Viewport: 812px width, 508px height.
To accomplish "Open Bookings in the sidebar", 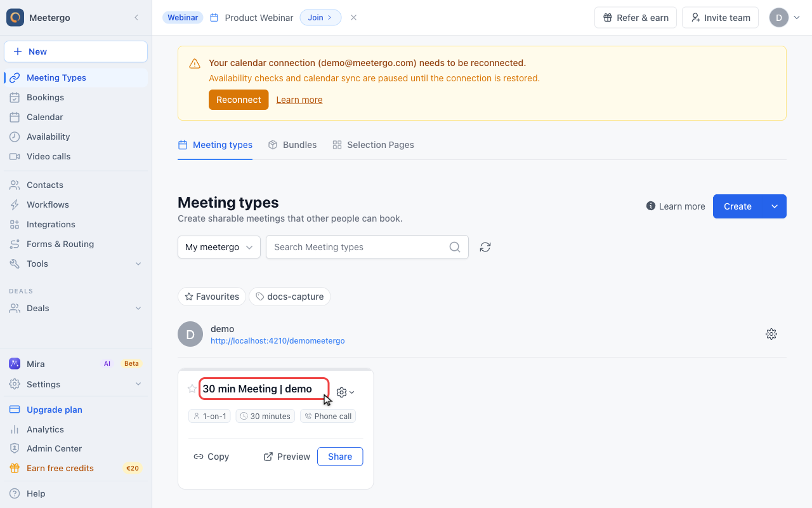I will [x=76, y=97].
